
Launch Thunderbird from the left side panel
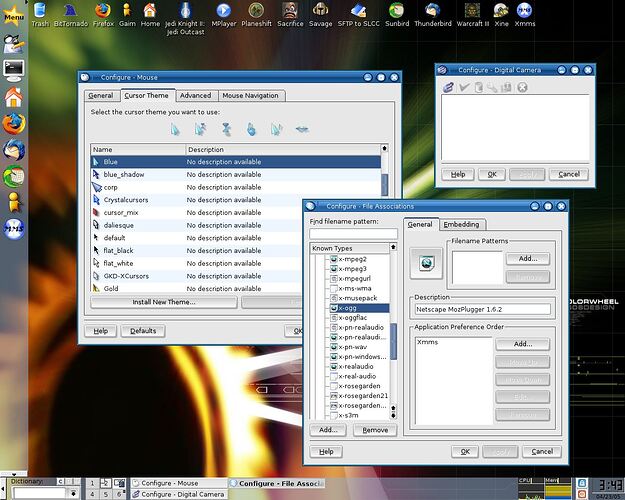click(14, 150)
